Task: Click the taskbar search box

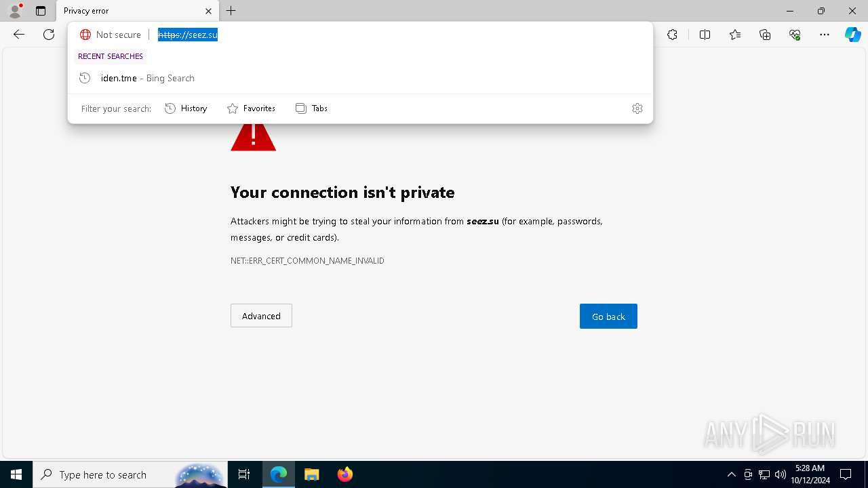Action: pos(130,474)
